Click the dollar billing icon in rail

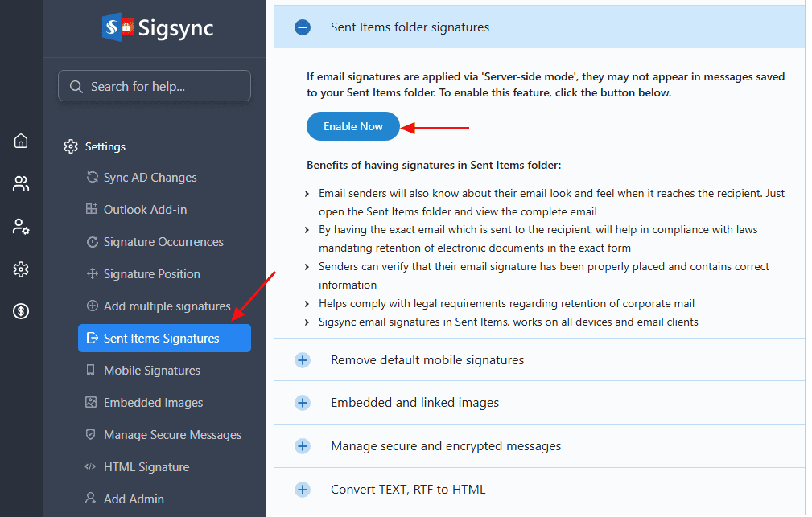(21, 312)
